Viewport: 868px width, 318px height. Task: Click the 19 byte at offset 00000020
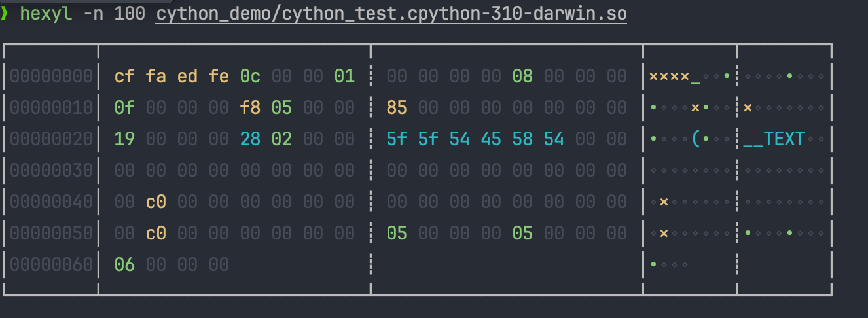124,139
